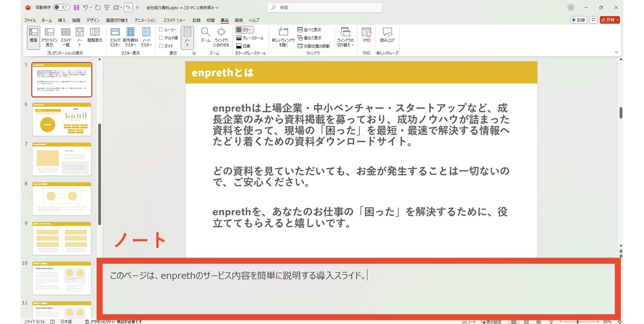
Task: Click 重ねて表示 cascade windows
Action: pos(309,38)
